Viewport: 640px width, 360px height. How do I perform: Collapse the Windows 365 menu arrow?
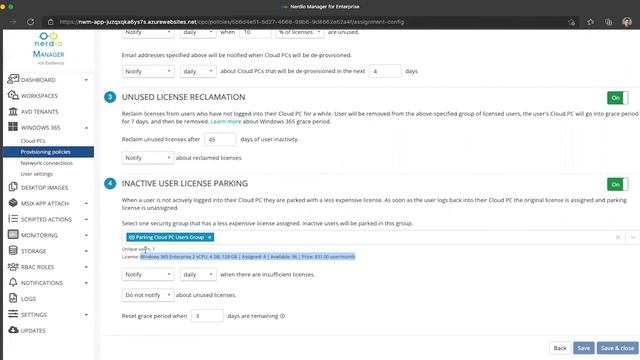[x=86, y=128]
